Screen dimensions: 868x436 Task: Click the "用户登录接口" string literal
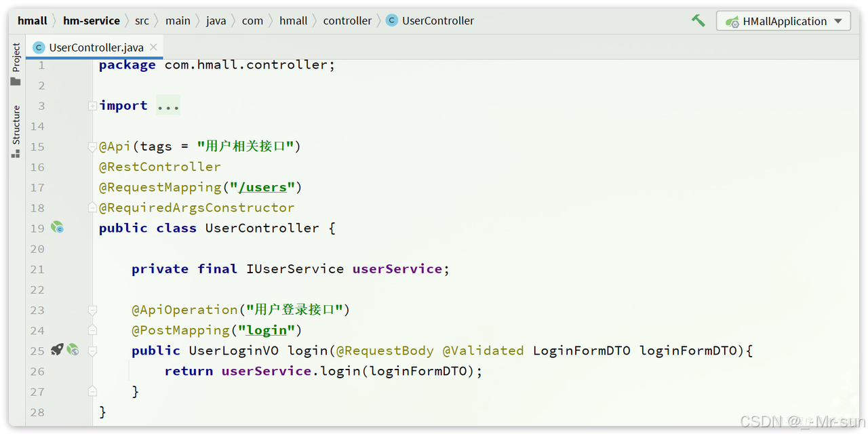click(295, 310)
